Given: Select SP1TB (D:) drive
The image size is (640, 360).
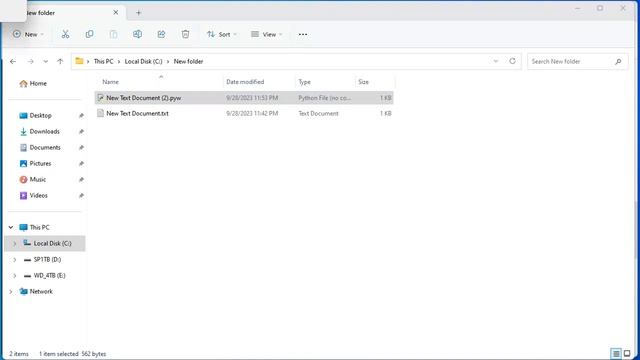Looking at the screenshot, I should pos(42,260).
